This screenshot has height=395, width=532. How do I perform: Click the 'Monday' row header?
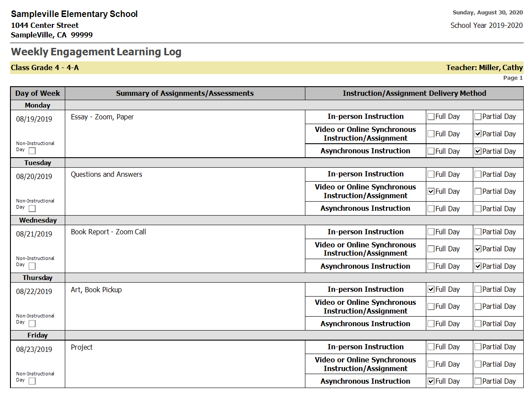[x=38, y=105]
